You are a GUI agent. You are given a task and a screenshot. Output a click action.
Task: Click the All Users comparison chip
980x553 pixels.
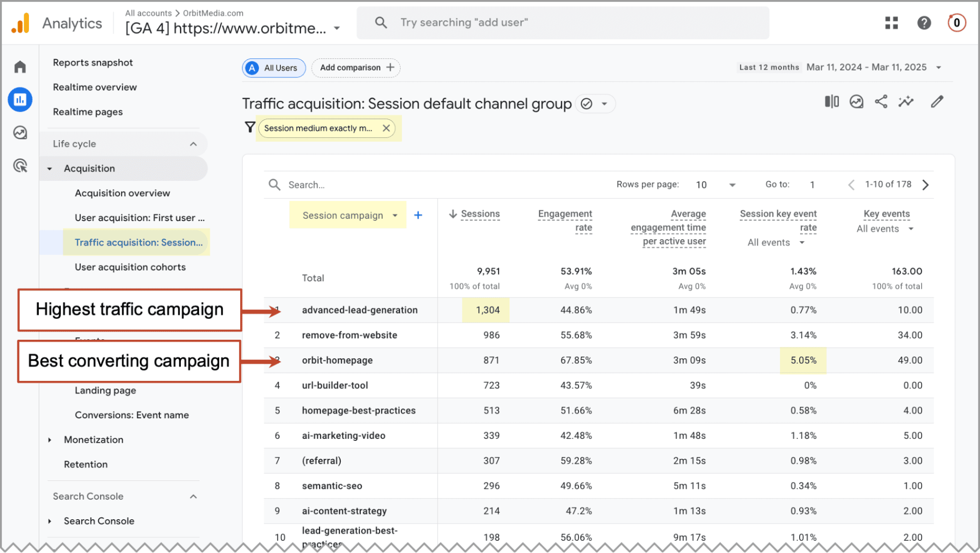[x=274, y=68]
